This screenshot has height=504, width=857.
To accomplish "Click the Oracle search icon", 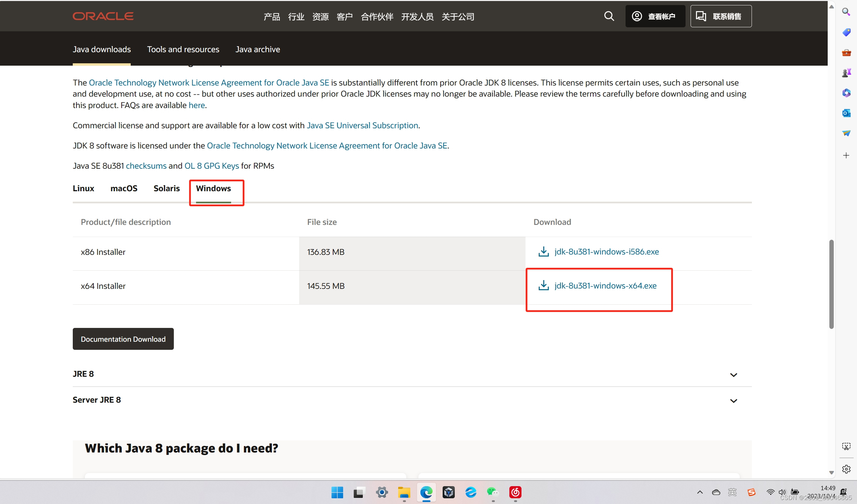I will (x=609, y=16).
